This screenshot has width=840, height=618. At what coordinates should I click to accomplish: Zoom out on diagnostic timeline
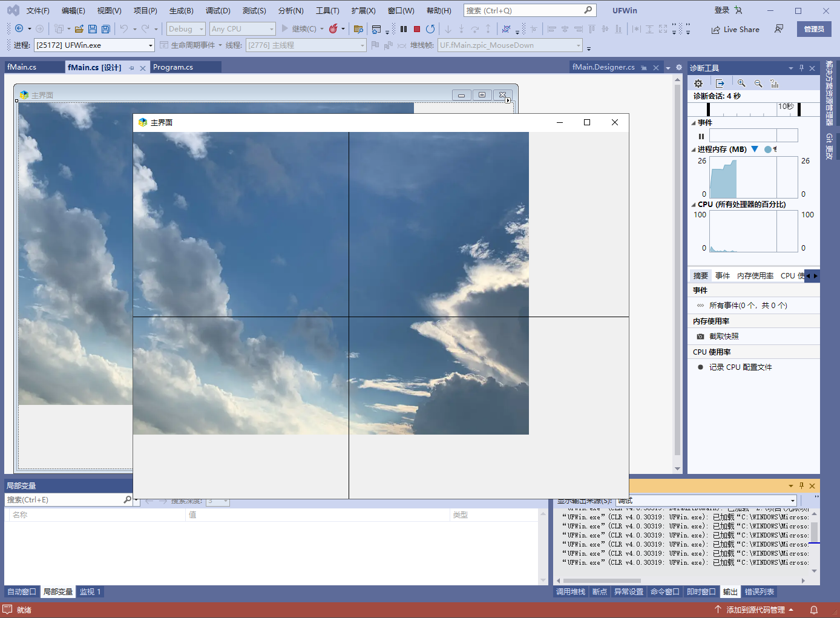coord(758,84)
